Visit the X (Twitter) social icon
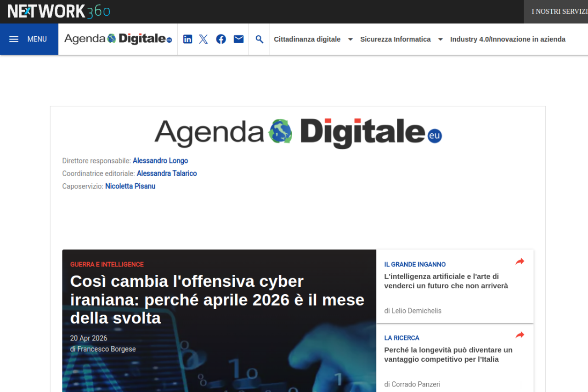 (204, 39)
